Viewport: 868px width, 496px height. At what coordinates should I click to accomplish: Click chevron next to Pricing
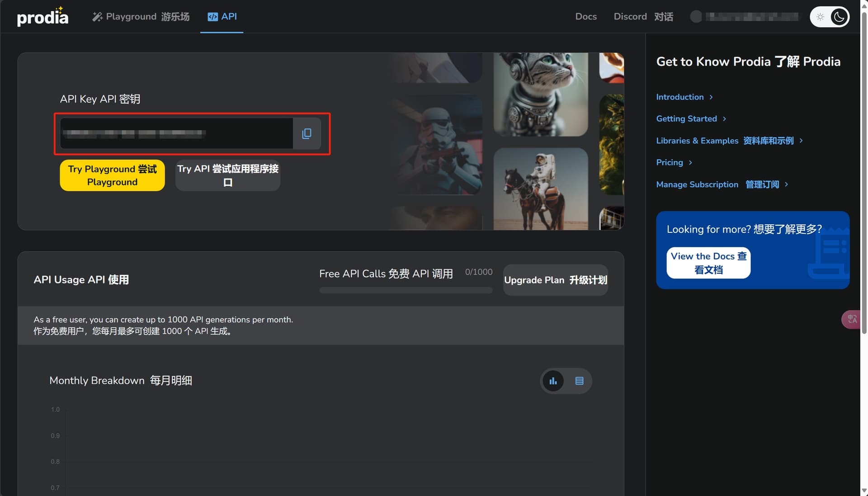pos(690,163)
